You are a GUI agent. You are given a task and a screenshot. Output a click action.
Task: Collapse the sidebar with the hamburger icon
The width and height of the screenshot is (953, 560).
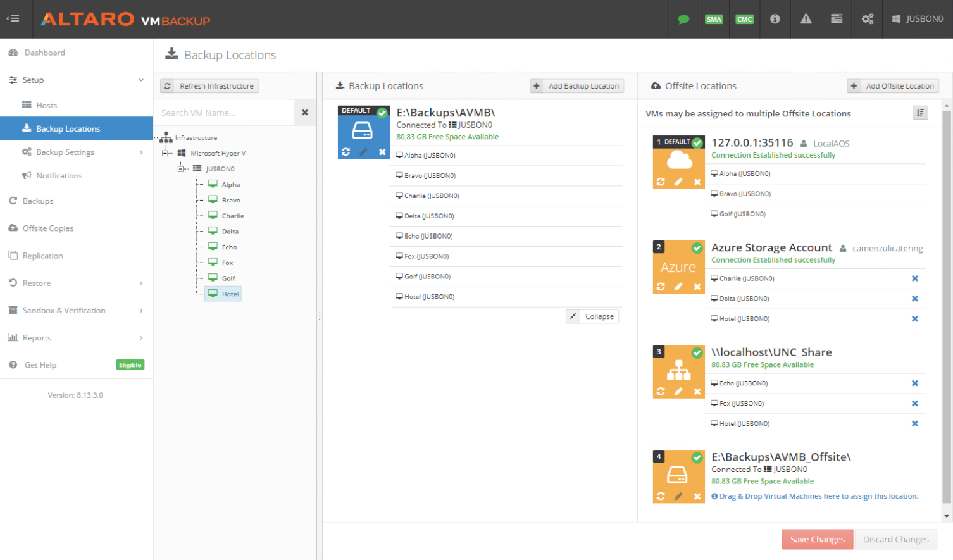coord(13,19)
